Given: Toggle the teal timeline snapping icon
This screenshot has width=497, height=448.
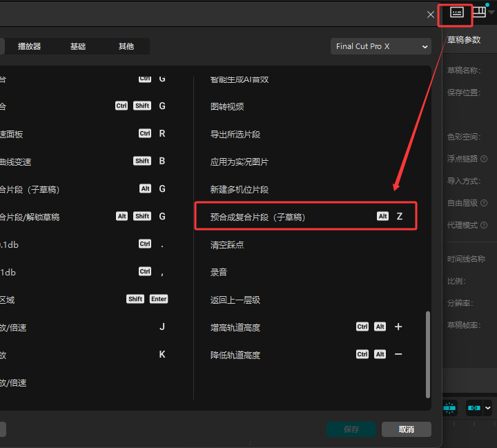Looking at the screenshot, I should point(450,408).
